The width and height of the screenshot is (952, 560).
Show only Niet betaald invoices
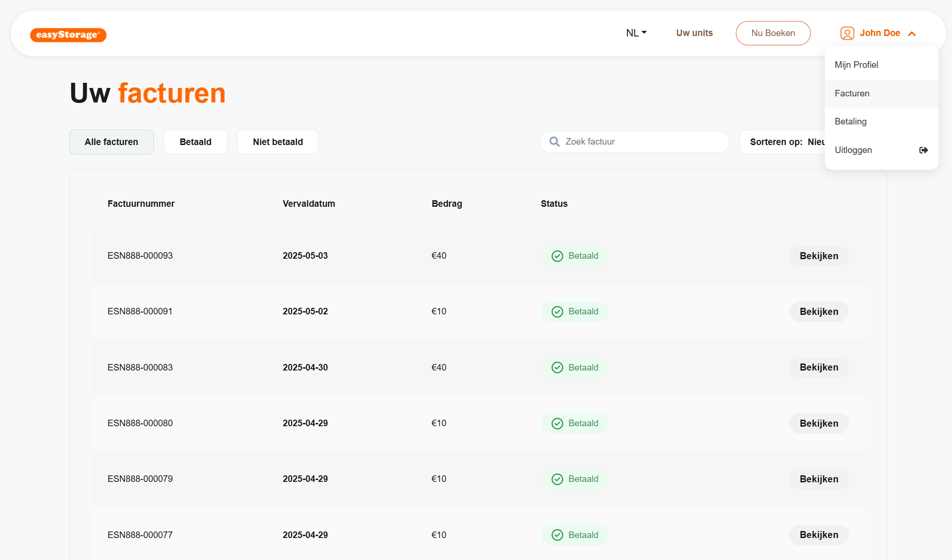coord(278,142)
